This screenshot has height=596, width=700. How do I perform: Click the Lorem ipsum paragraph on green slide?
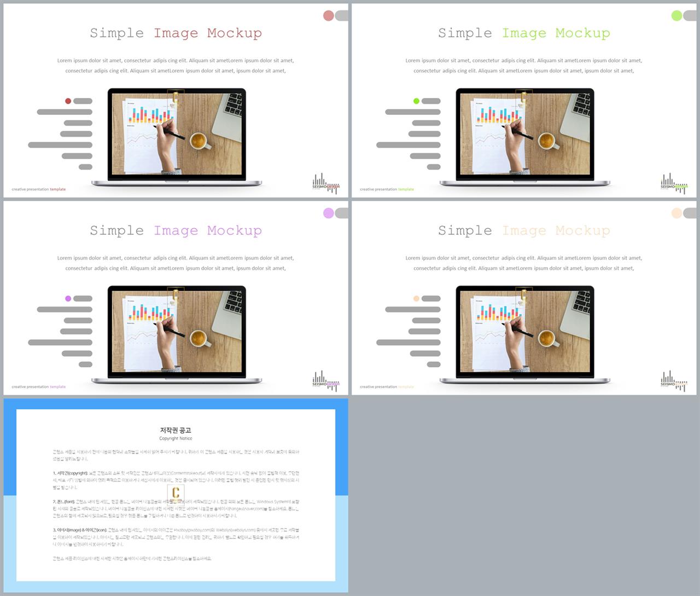click(x=524, y=66)
